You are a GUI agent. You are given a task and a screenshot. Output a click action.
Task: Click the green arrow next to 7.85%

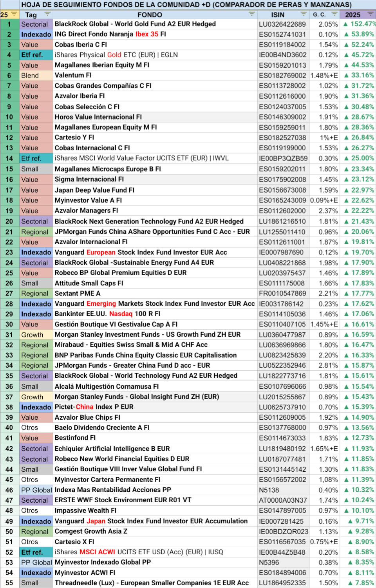[351, 583]
